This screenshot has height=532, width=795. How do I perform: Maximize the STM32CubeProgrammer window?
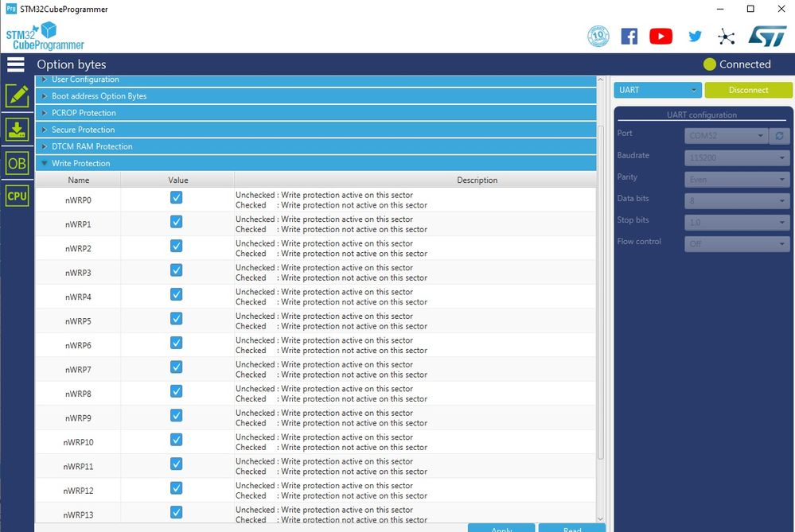[x=751, y=9]
